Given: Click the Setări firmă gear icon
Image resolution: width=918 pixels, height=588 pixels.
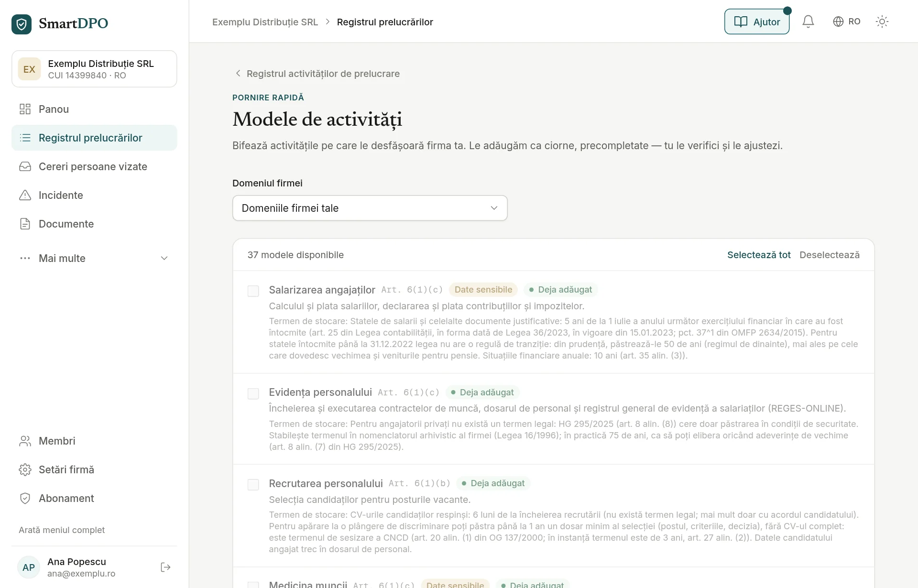Looking at the screenshot, I should (25, 469).
